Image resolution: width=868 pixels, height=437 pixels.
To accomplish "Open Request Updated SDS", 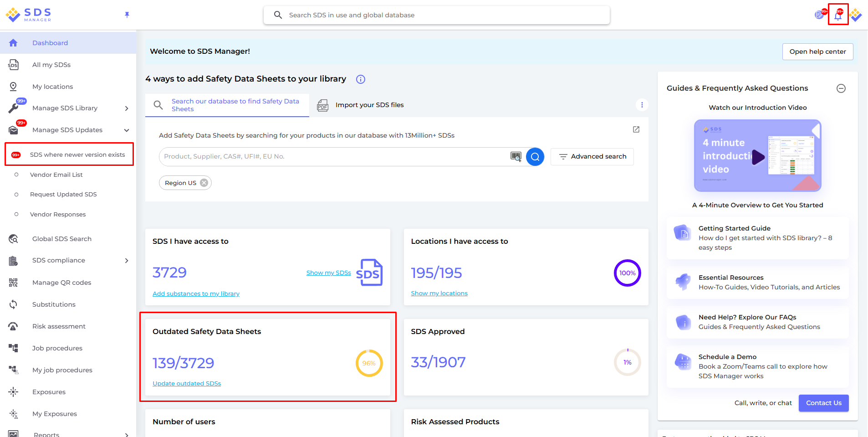I will (x=63, y=194).
